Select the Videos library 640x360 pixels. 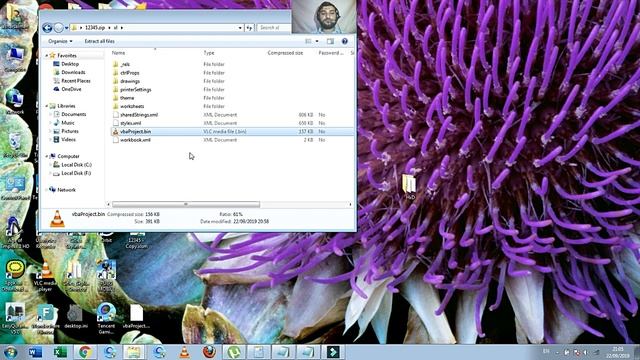[68, 140]
